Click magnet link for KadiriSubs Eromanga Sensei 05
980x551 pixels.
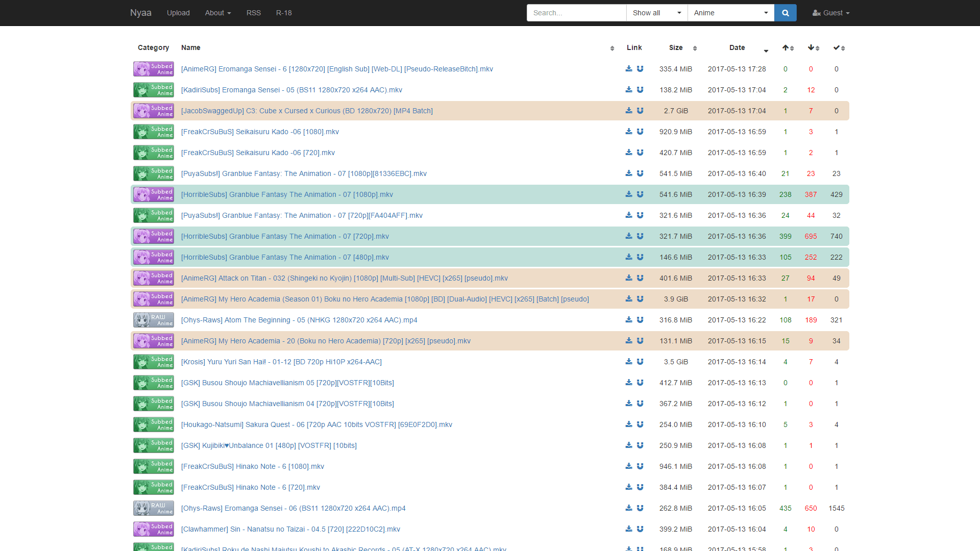640,90
